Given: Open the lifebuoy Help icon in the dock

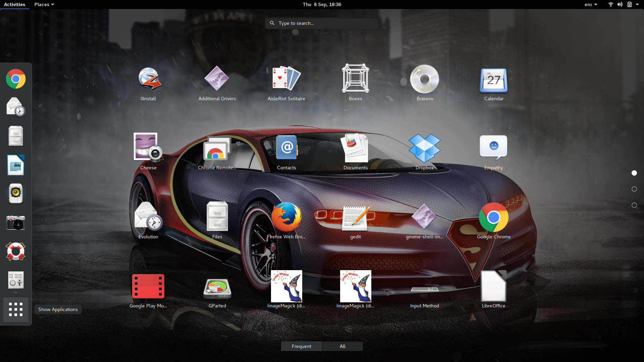Looking at the screenshot, I should (x=16, y=251).
